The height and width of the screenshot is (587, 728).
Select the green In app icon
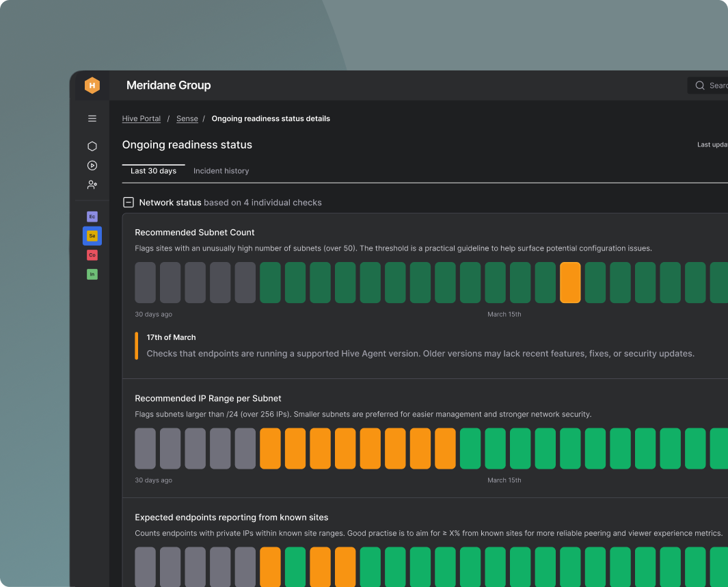coord(92,274)
